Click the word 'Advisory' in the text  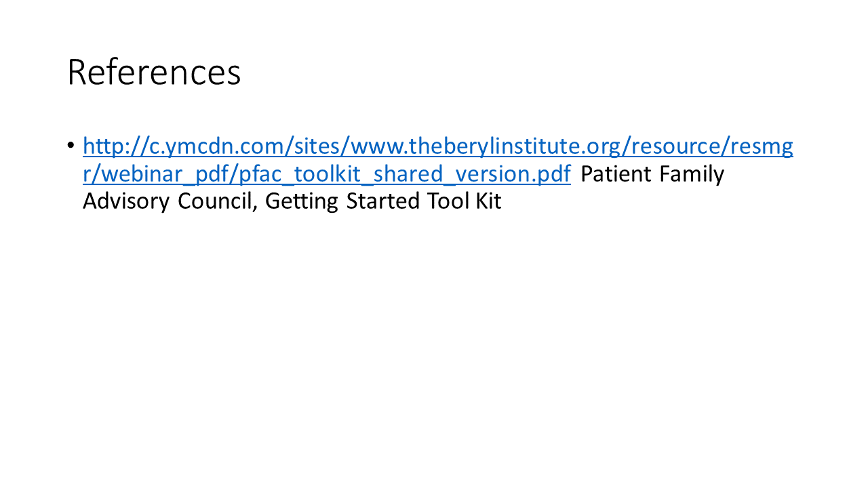coord(125,202)
